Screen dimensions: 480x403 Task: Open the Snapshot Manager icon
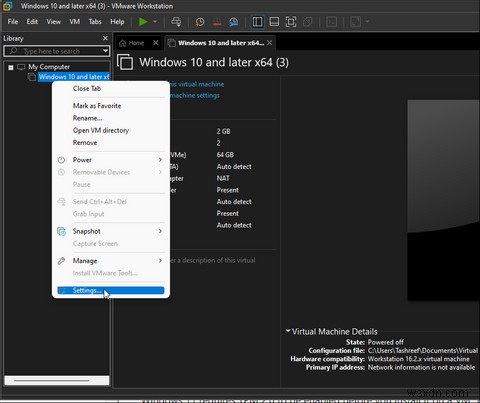[x=234, y=22]
